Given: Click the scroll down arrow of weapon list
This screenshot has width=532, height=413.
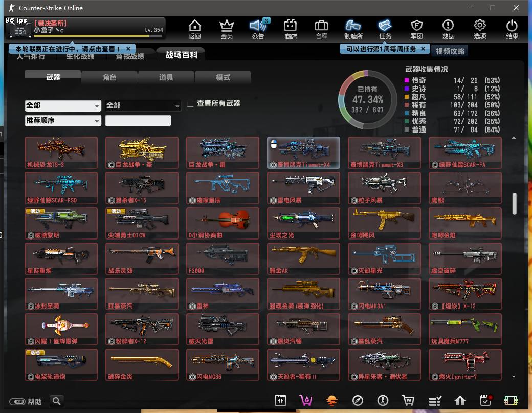Looking at the screenshot, I should coord(514,376).
